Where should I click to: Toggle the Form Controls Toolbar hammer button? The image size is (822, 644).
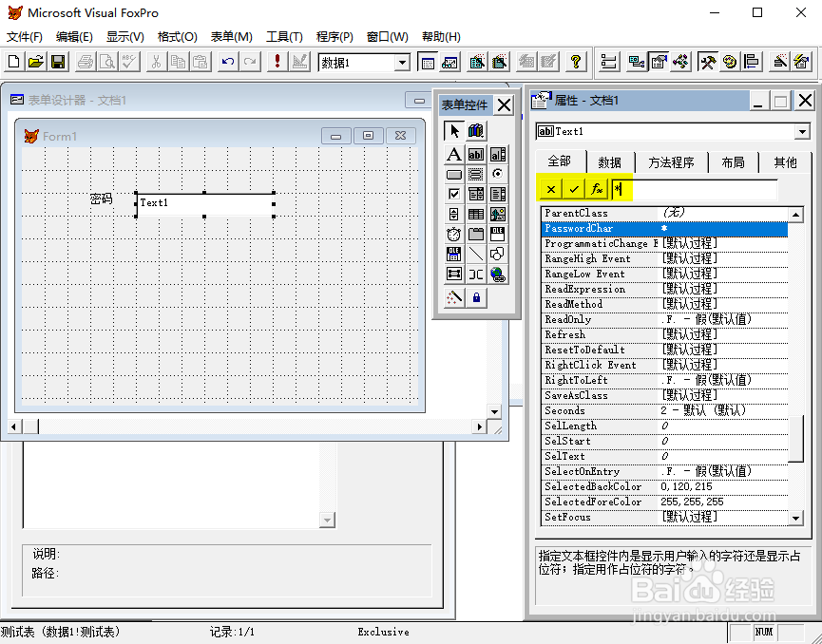coord(708,63)
